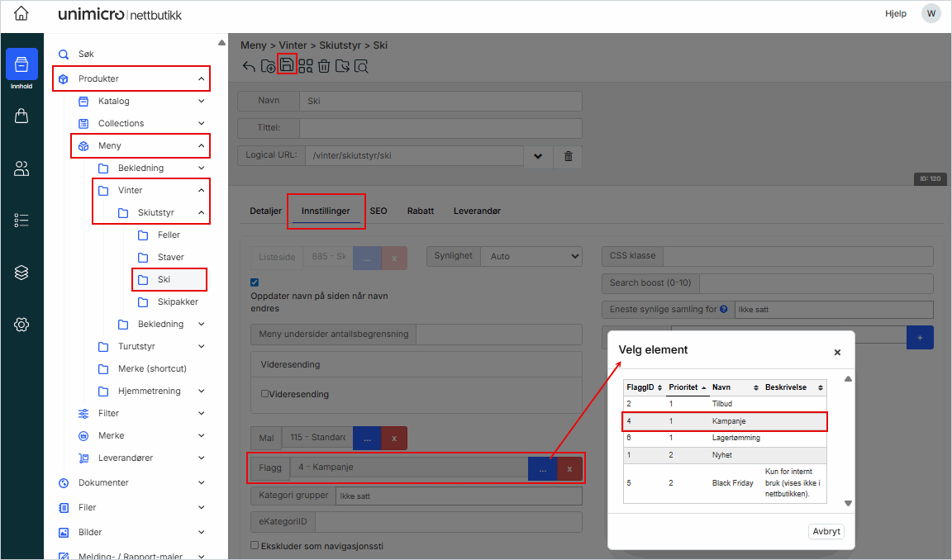Click the add new folder icon
The image size is (952, 560).
point(268,67)
